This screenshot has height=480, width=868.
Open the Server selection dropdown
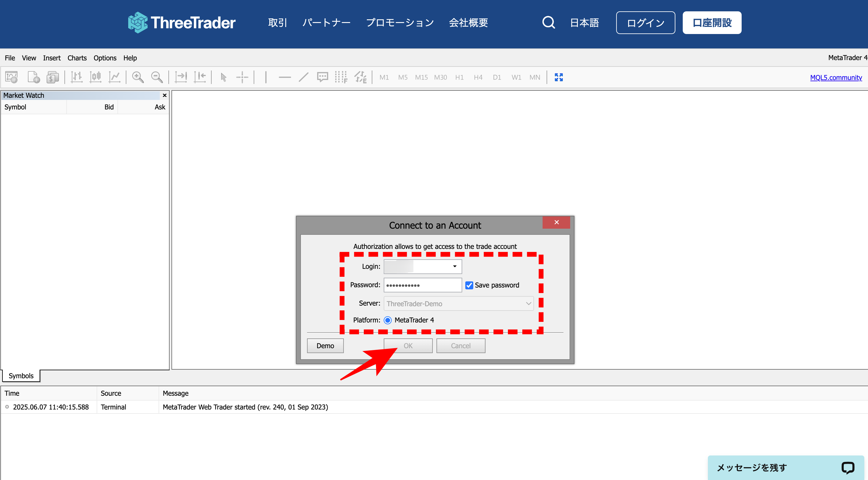pyautogui.click(x=528, y=303)
